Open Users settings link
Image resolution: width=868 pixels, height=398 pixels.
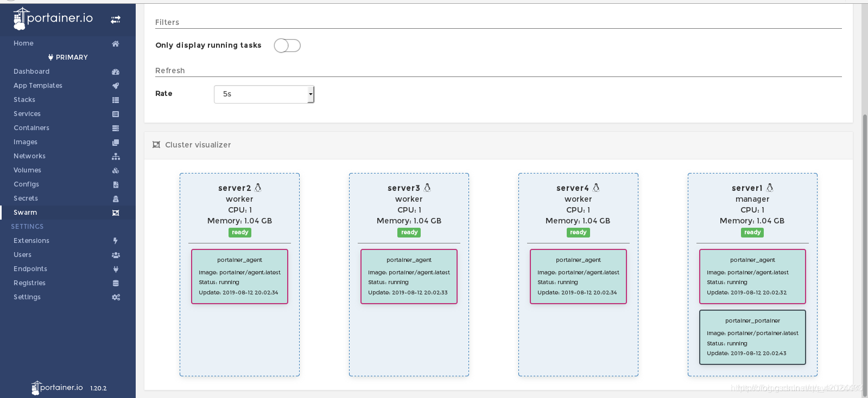pos(22,255)
